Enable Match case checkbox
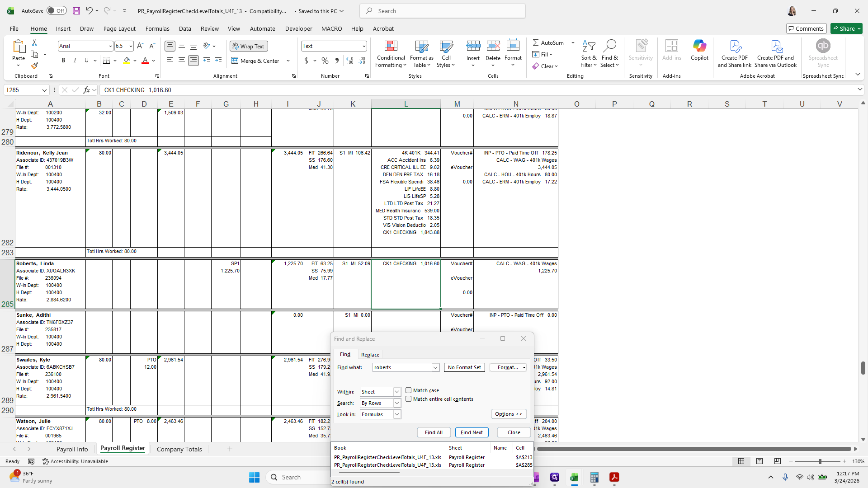Image resolution: width=868 pixels, height=488 pixels. click(x=409, y=390)
